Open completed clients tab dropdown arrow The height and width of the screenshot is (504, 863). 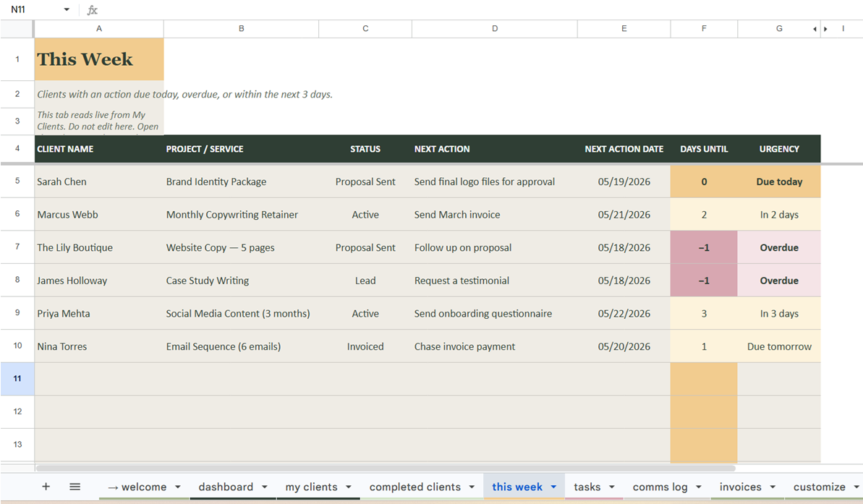[472, 487]
